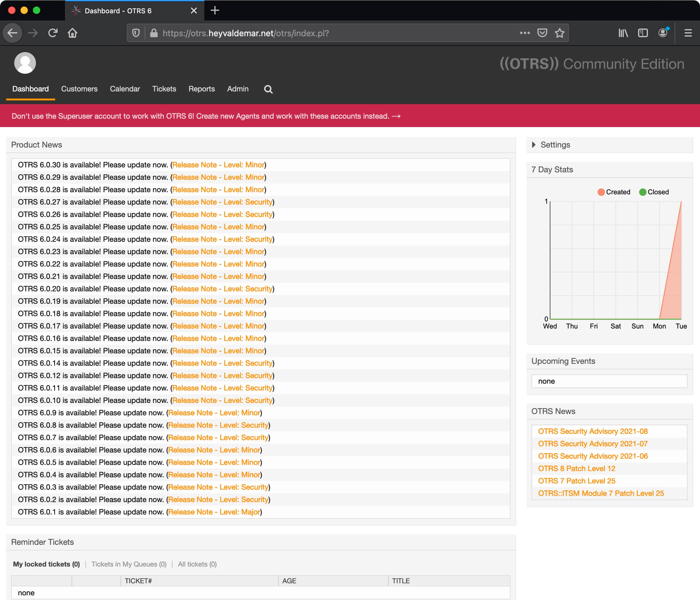Image resolution: width=700 pixels, height=600 pixels.
Task: Open the Reports menu item
Action: pos(201,89)
